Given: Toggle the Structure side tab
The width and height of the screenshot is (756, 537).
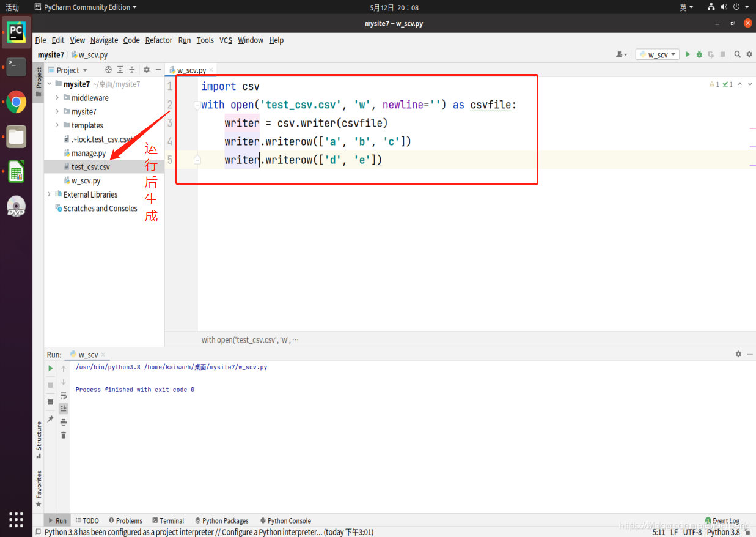Looking at the screenshot, I should coord(39,439).
